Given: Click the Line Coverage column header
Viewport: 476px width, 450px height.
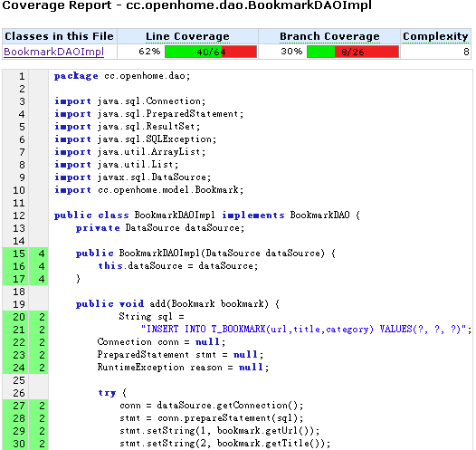Looking at the screenshot, I should [x=187, y=36].
